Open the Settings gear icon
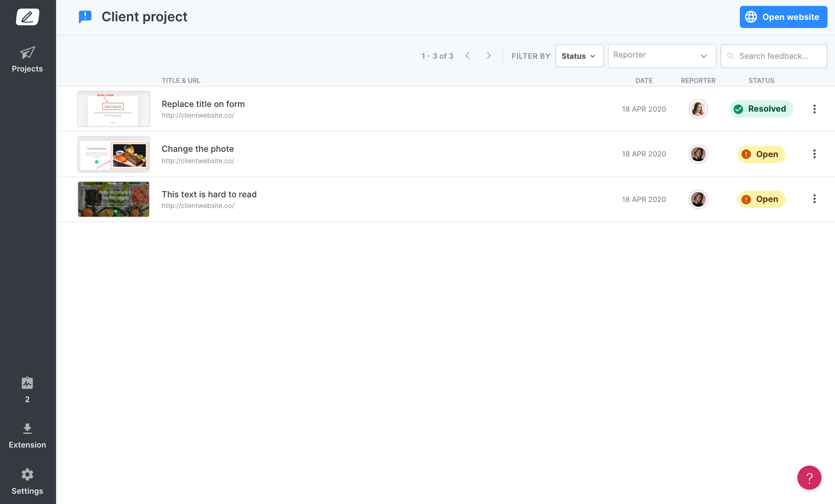This screenshot has width=835, height=504. 28,475
